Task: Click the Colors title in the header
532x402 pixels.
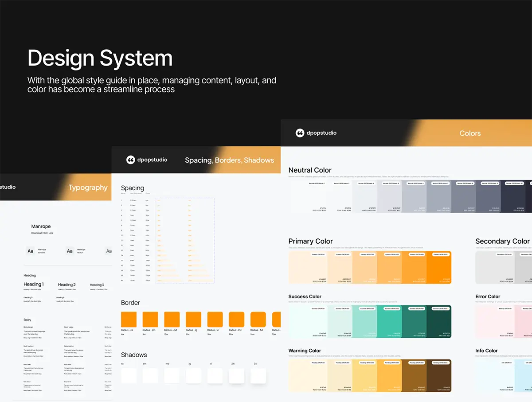Action: [470, 133]
